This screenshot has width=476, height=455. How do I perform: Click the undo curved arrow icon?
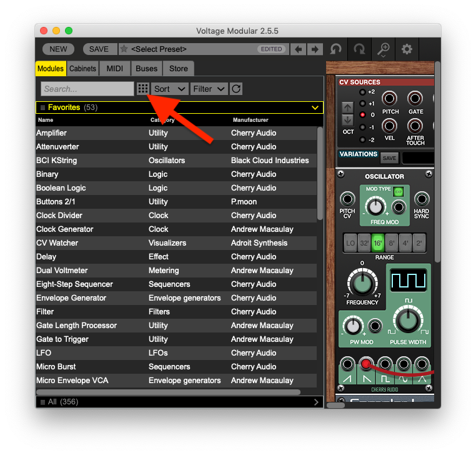[335, 49]
